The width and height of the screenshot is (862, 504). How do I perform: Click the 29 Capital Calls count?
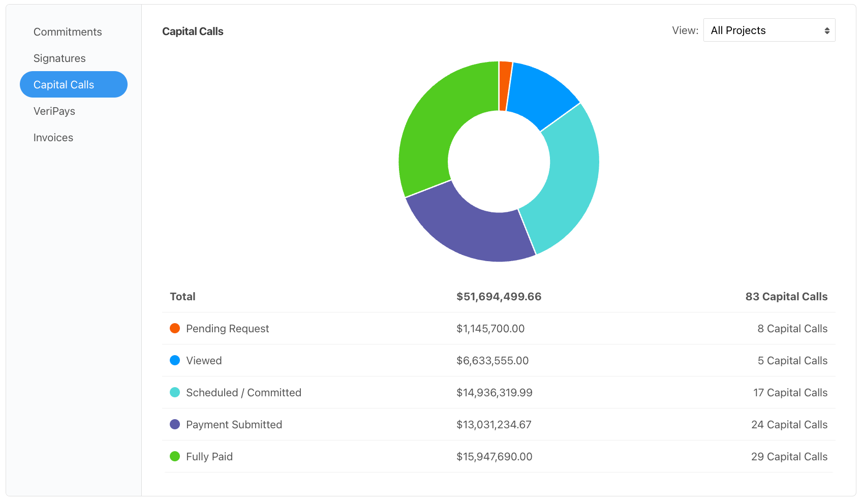click(x=789, y=457)
